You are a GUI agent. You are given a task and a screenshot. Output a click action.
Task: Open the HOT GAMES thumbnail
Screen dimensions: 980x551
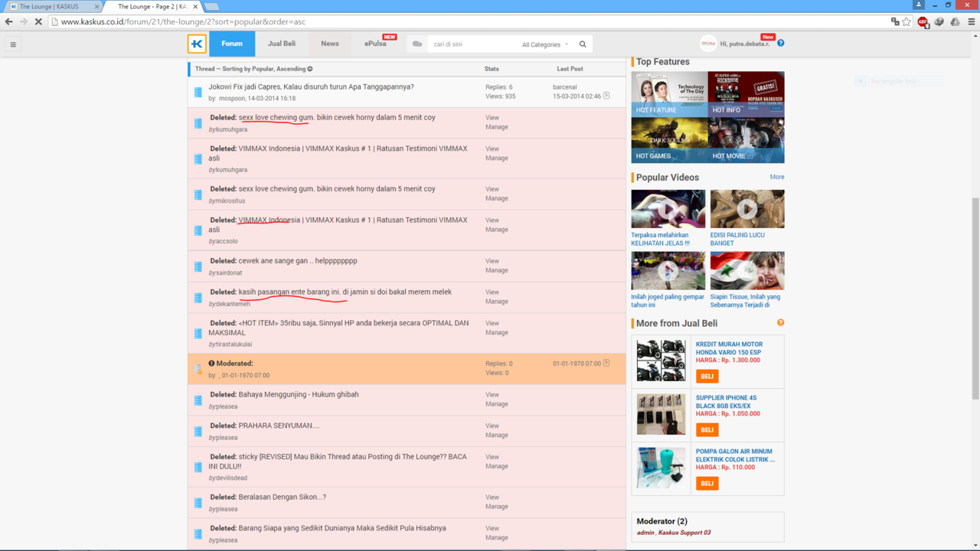(669, 140)
